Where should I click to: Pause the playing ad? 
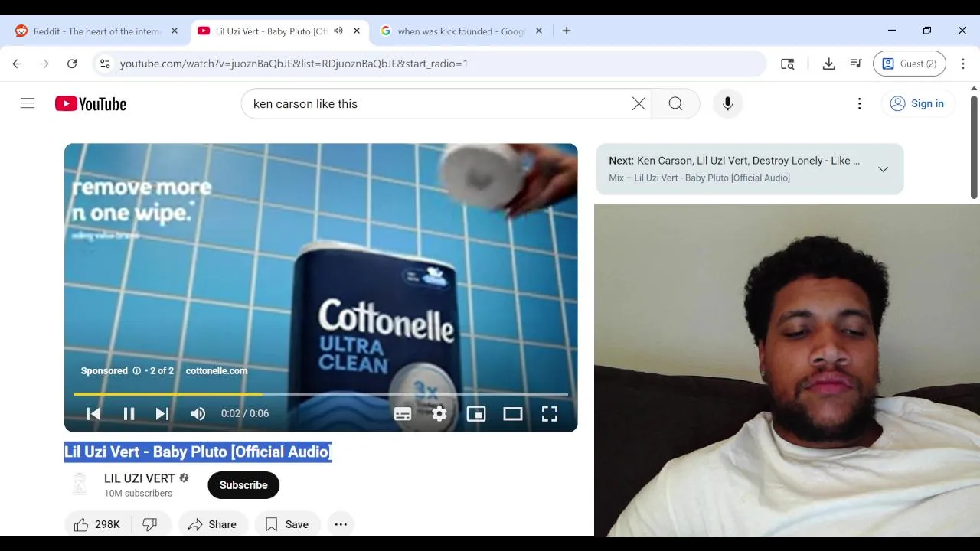coord(129,414)
